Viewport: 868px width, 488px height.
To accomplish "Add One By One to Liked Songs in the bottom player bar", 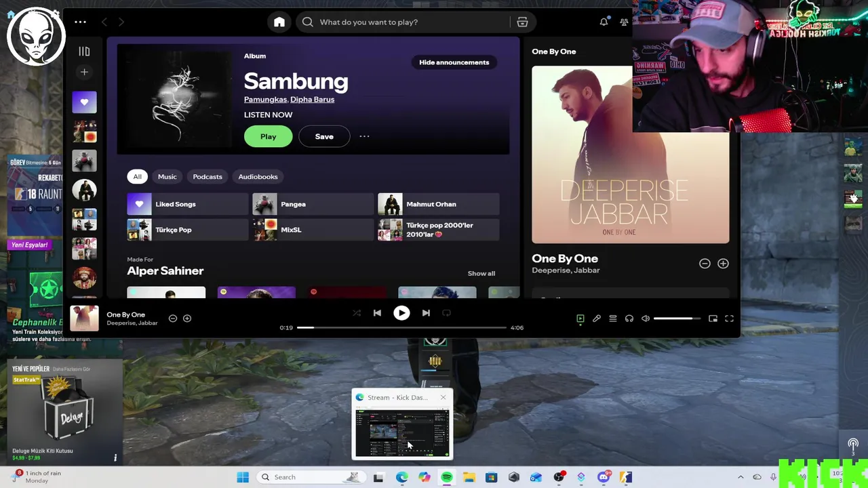I will pos(187,319).
